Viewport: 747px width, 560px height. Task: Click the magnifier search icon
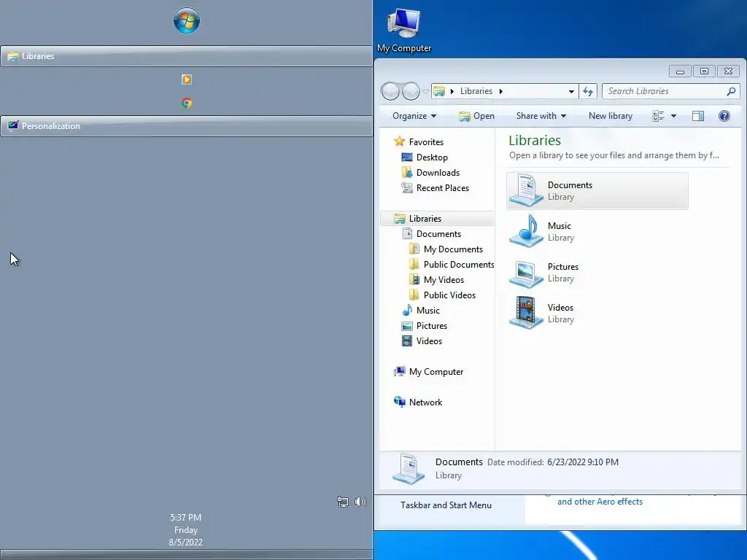pos(731,91)
